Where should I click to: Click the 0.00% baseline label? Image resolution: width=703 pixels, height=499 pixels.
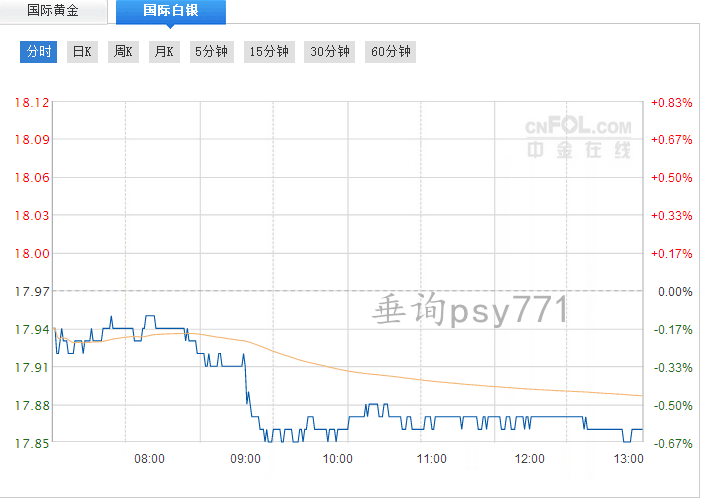pos(675,292)
